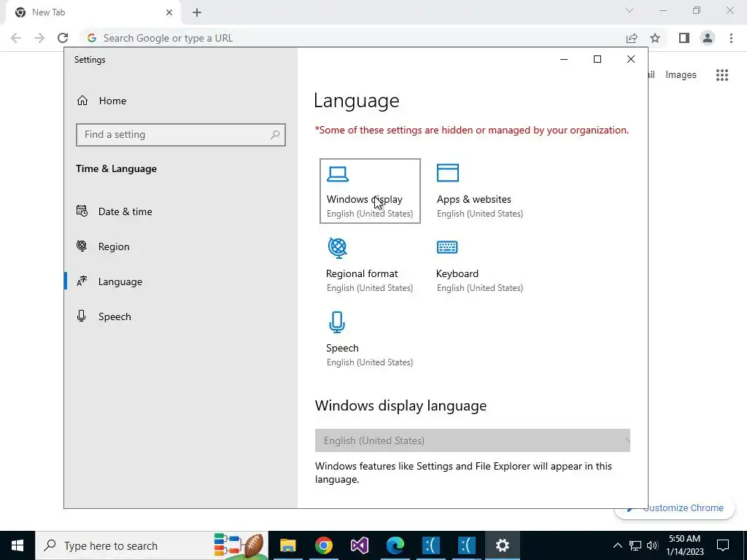Open the Windows display language tile
747x560 pixels.
(x=370, y=191)
